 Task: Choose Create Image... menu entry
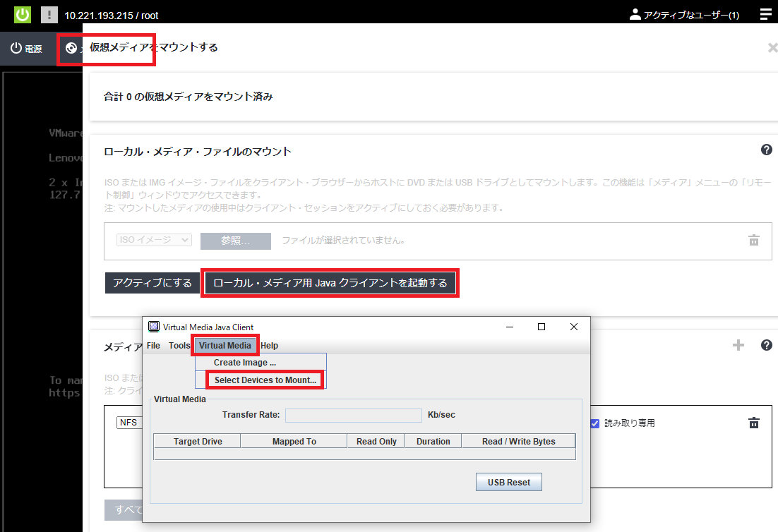261,363
